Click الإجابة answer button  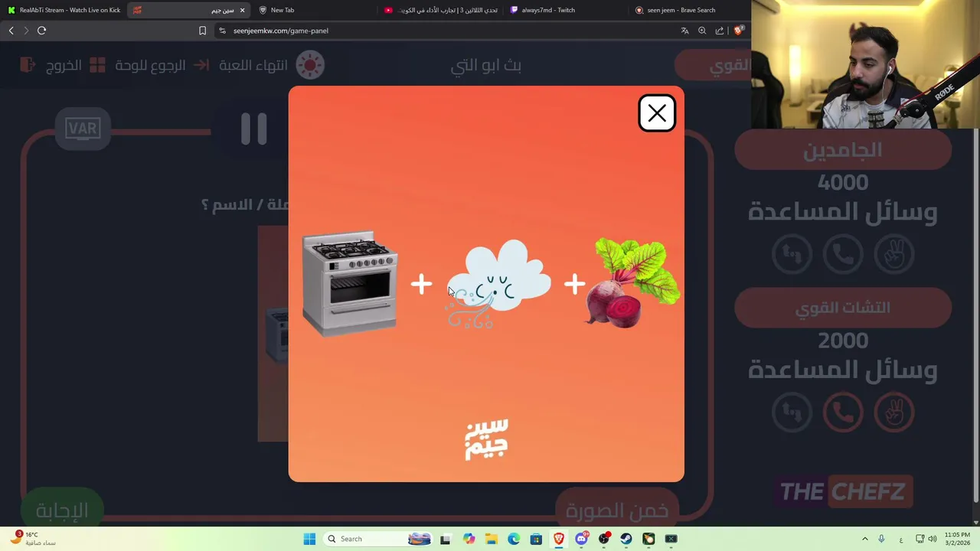tap(62, 510)
